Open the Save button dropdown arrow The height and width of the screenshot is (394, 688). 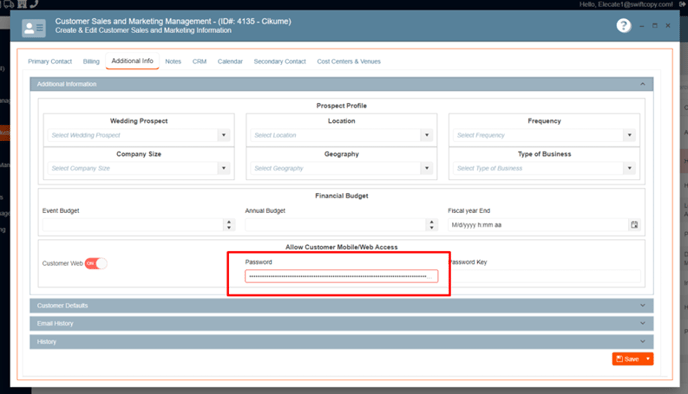tap(648, 359)
